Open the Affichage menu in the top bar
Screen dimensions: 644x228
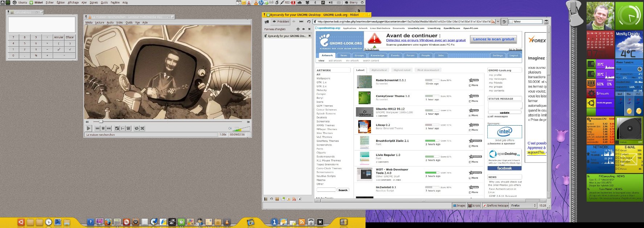(x=73, y=3)
